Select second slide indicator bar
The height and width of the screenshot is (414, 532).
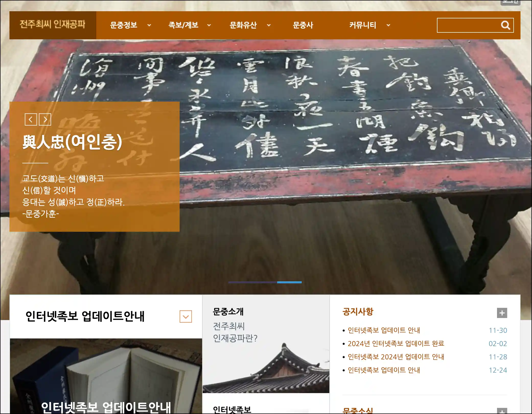point(265,282)
